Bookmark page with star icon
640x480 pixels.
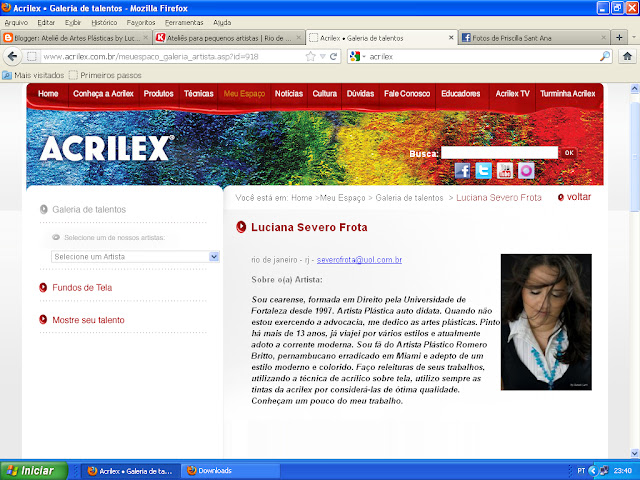[x=311, y=56]
